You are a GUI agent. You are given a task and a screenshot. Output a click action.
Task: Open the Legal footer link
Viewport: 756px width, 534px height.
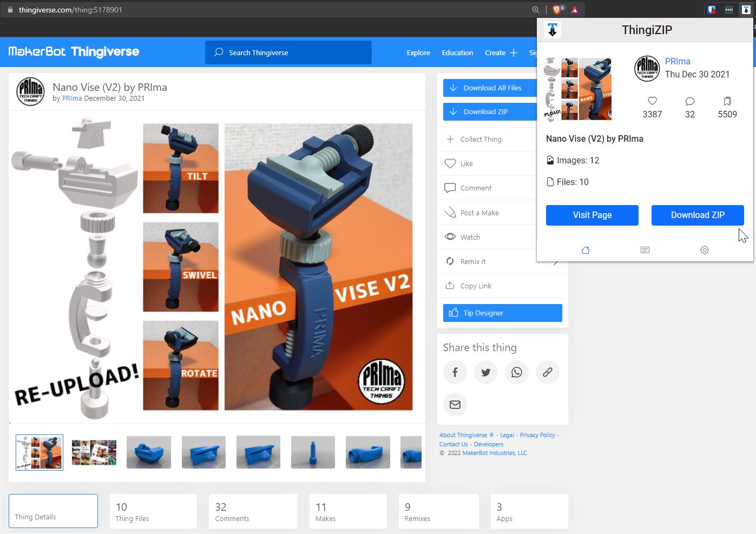tap(507, 435)
